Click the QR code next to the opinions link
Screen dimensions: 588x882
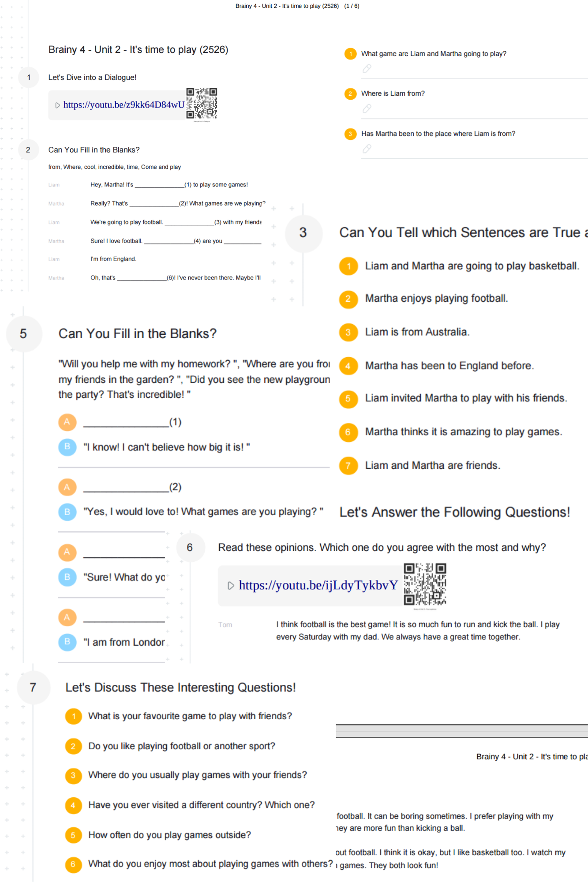click(425, 584)
